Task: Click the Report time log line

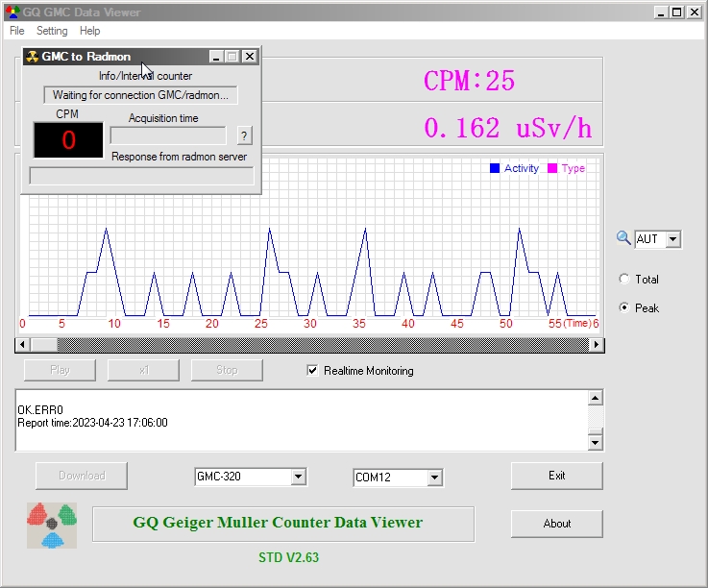Action: tap(92, 423)
